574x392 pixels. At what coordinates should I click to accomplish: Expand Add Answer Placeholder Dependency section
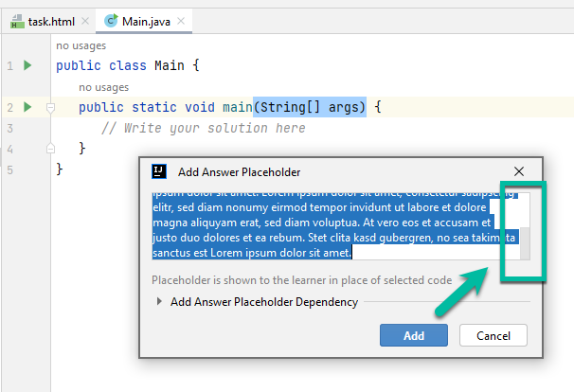point(158,302)
